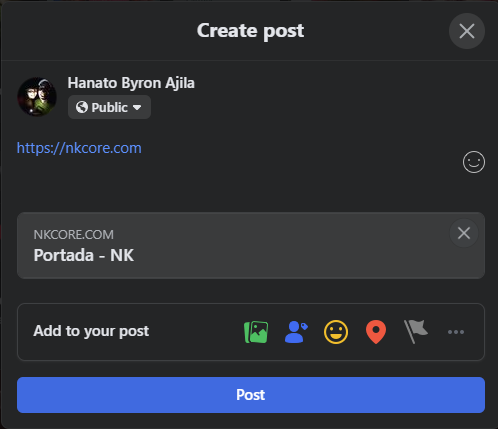Remove the NKCORE.COM link preview
This screenshot has height=429, width=498.
[x=464, y=233]
